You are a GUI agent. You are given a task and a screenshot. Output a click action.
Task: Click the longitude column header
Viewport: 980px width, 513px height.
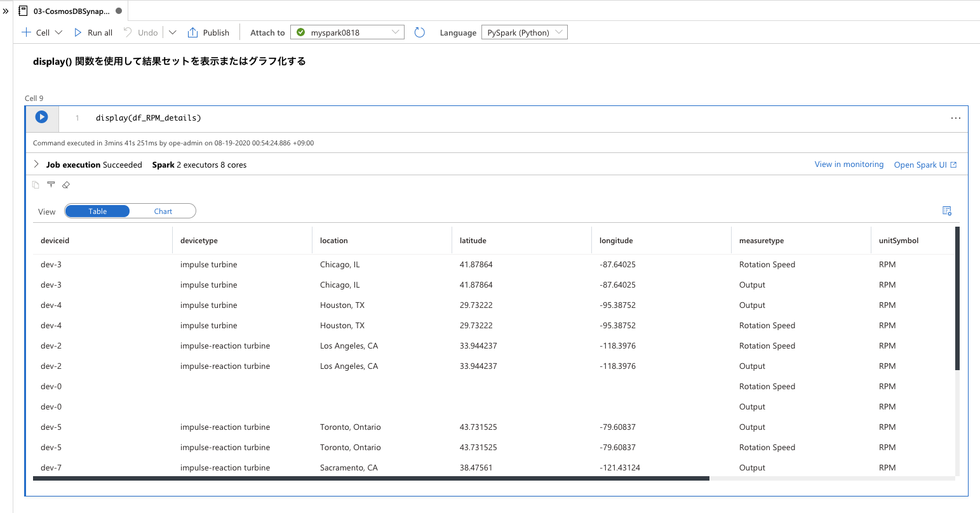pyautogui.click(x=616, y=241)
